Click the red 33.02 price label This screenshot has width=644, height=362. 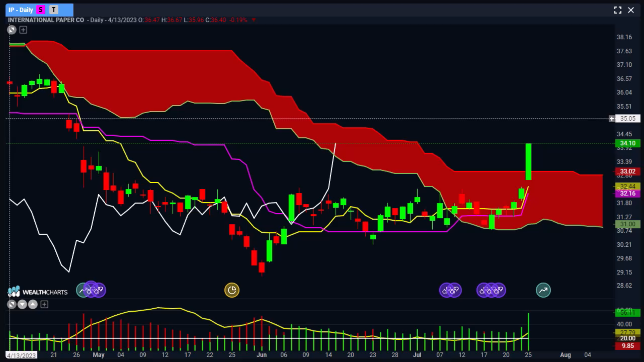pyautogui.click(x=628, y=172)
